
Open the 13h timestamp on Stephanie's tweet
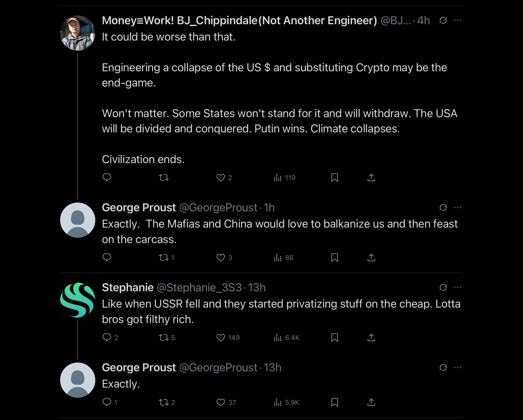click(x=257, y=287)
